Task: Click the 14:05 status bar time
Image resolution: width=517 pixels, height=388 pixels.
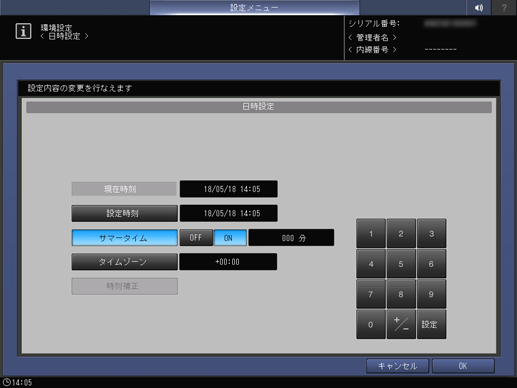Action: click(x=22, y=382)
